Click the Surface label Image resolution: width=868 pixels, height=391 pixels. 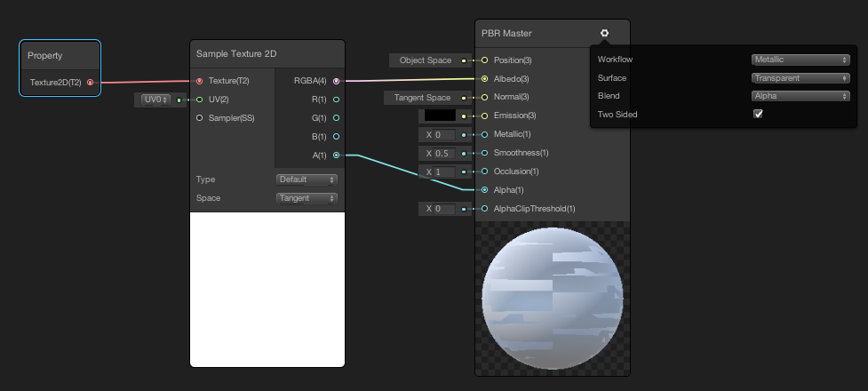click(x=612, y=78)
